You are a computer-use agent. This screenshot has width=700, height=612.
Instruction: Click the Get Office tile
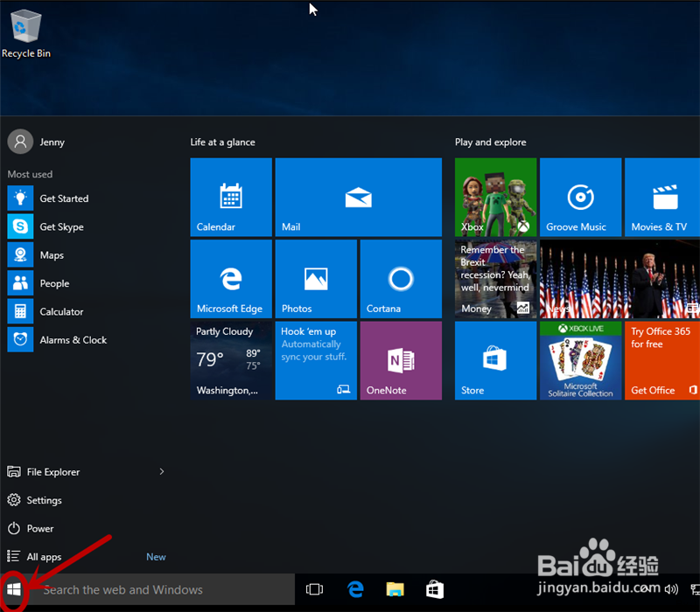pyautogui.click(x=662, y=360)
